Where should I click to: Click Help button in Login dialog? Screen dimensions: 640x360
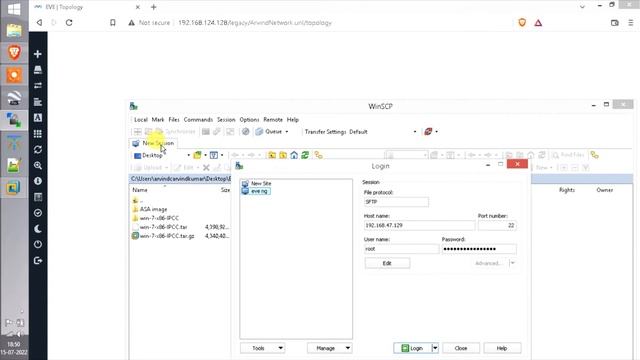click(x=502, y=348)
